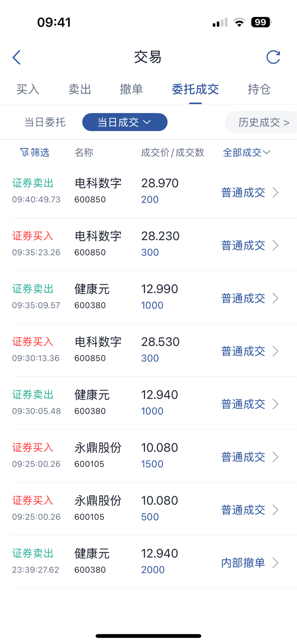
Task: Open the 卖出 tab
Action: coord(80,89)
